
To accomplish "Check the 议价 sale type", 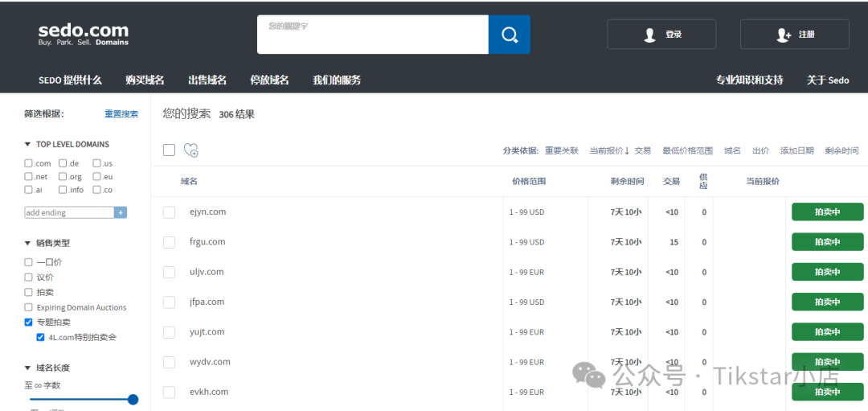I will click(x=28, y=277).
